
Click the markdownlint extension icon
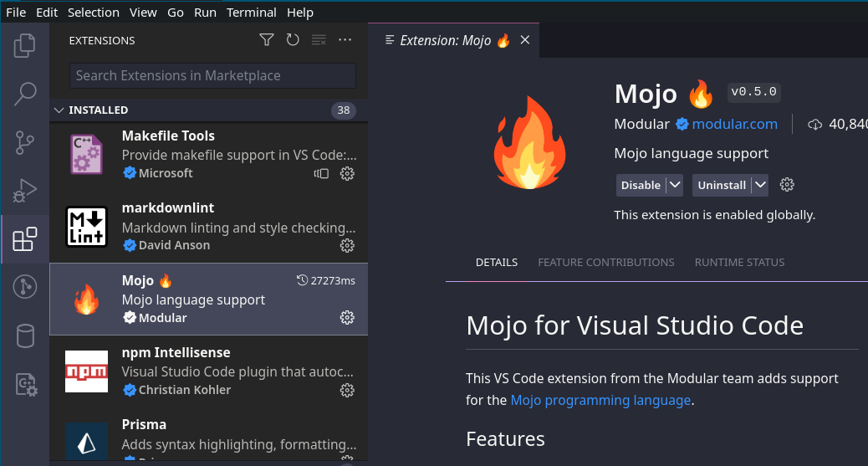point(86,227)
